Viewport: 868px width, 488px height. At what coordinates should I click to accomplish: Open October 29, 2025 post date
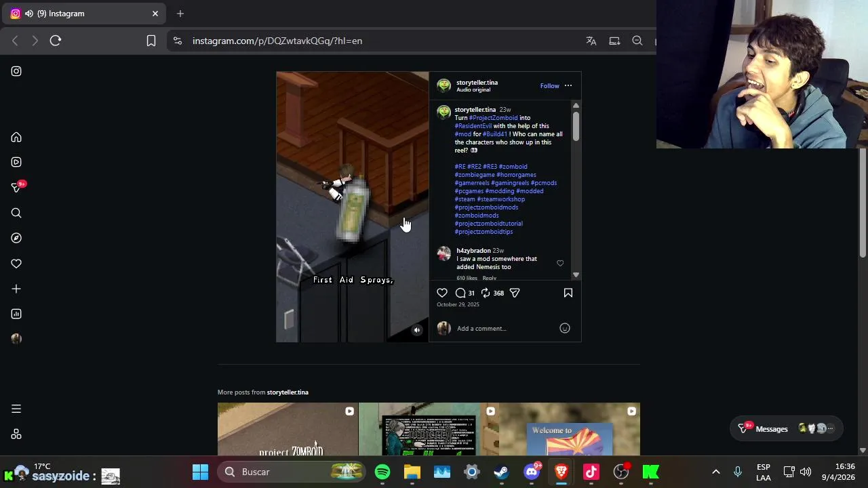pos(458,304)
